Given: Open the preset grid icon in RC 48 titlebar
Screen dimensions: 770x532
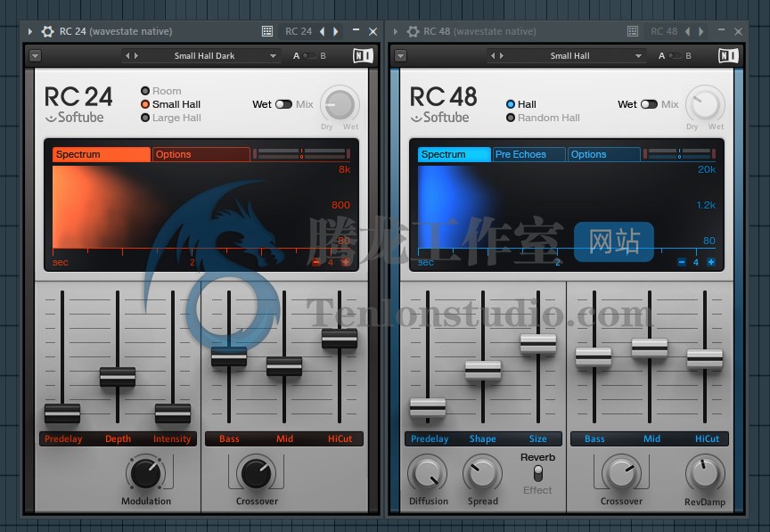Looking at the screenshot, I should coord(633,31).
